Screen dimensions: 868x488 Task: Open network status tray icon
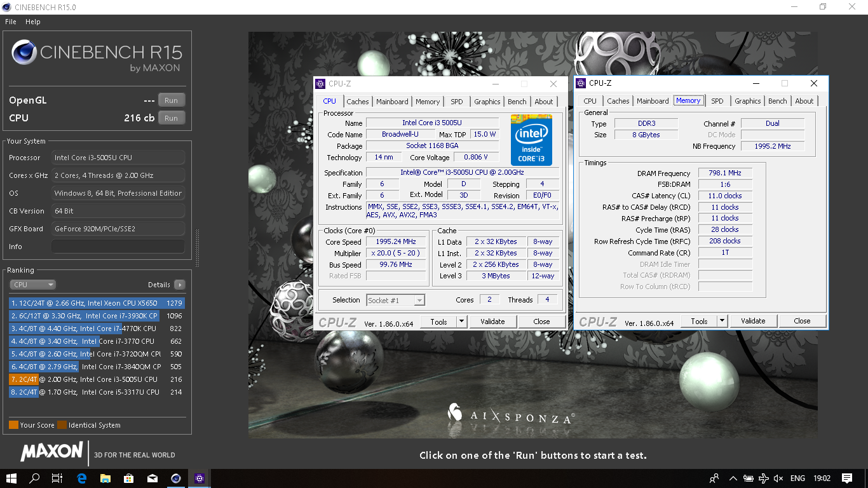coord(764,478)
